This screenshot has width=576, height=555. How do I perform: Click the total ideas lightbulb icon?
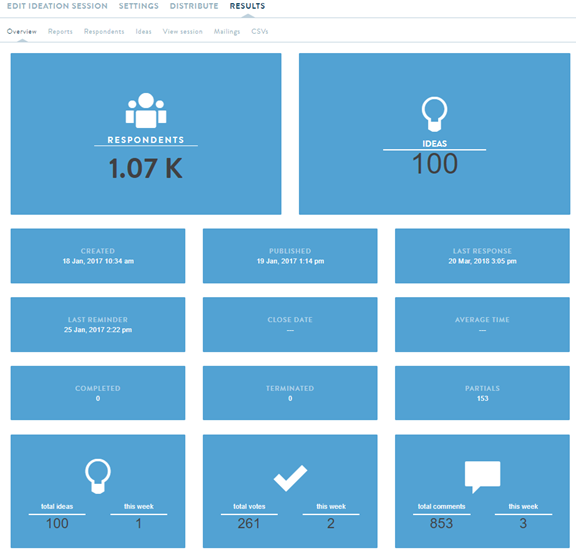point(98,476)
